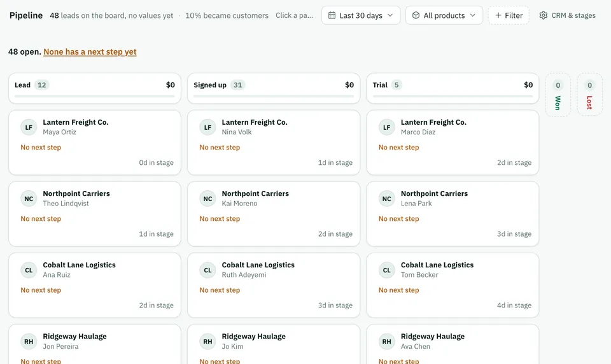Click NC avatar on Kai Moreno card
Image resolution: width=611 pixels, height=364 pixels.
point(207,199)
